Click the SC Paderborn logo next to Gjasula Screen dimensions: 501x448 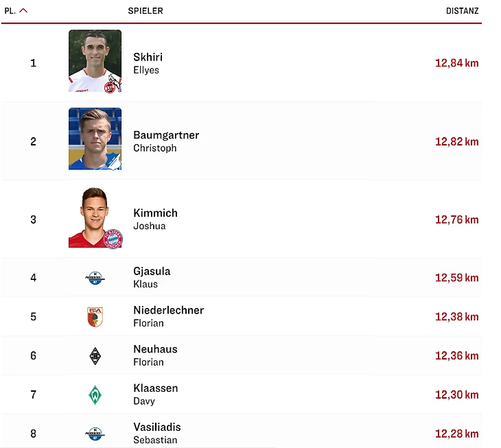[x=95, y=278]
